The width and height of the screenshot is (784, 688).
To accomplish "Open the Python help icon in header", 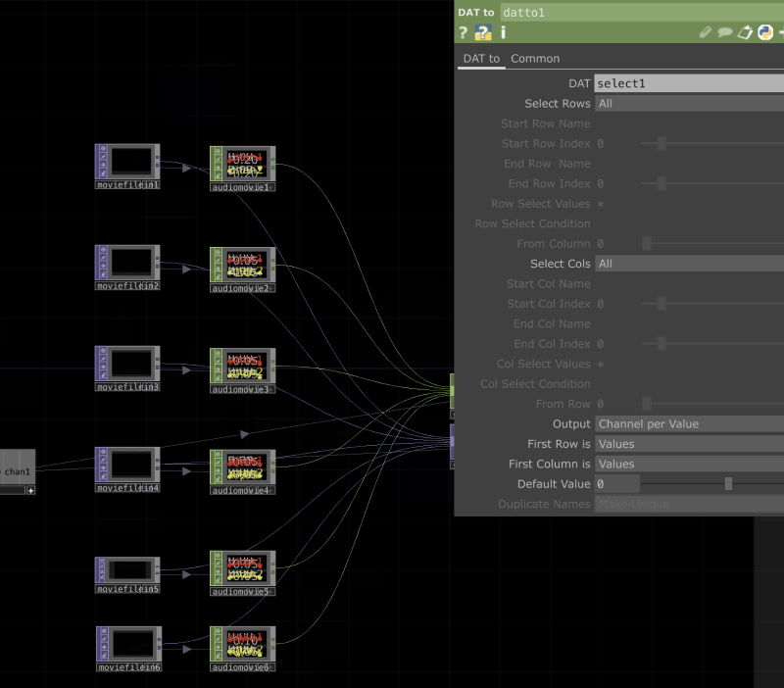I will [x=482, y=32].
